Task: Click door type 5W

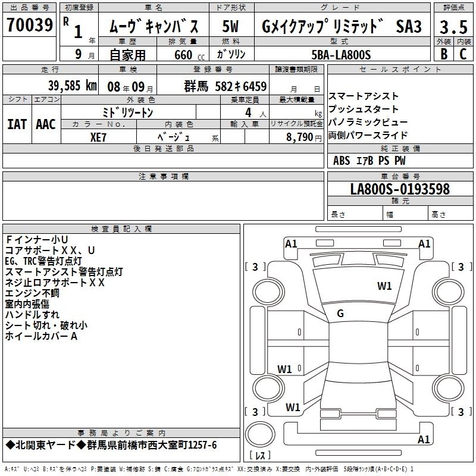Action: (230, 26)
